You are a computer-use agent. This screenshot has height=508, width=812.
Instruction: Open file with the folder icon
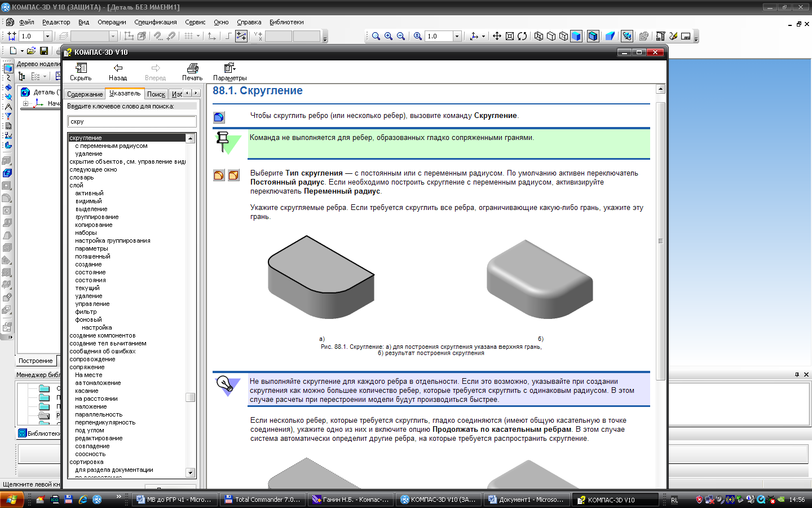click(32, 51)
